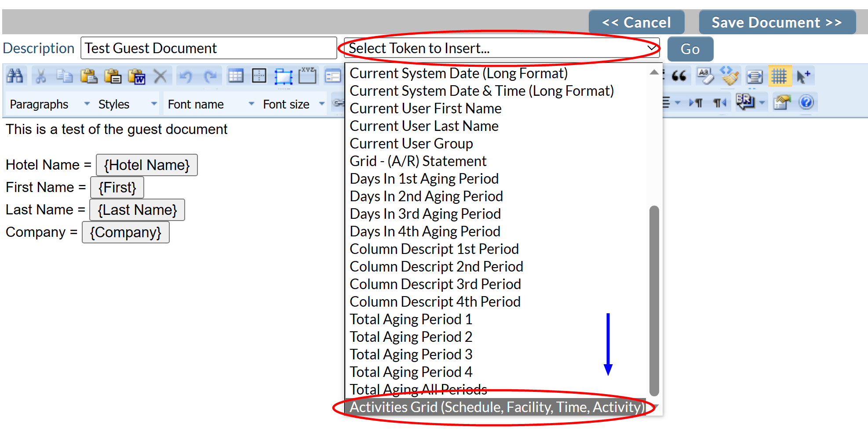Open the Styles dropdown
The height and width of the screenshot is (431, 868).
click(x=128, y=104)
